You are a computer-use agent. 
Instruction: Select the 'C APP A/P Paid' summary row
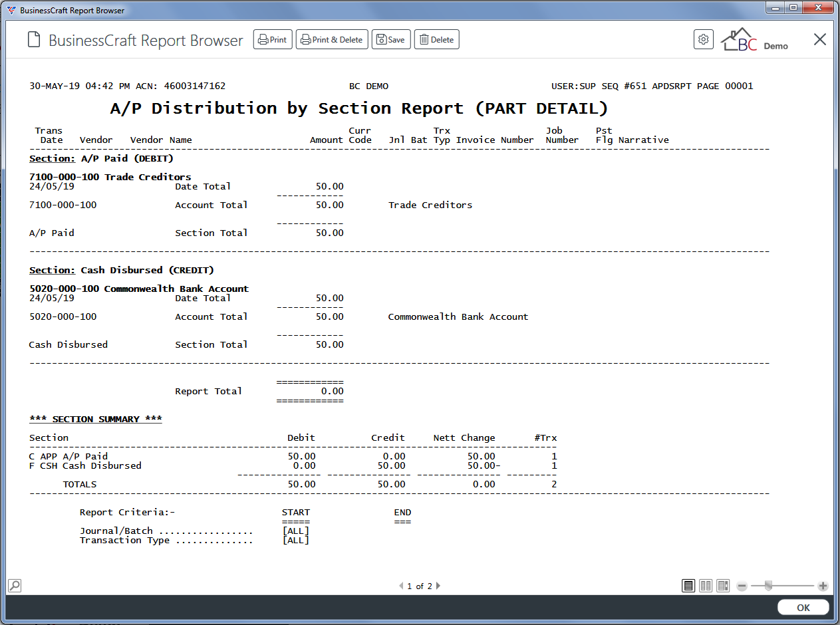click(x=293, y=456)
